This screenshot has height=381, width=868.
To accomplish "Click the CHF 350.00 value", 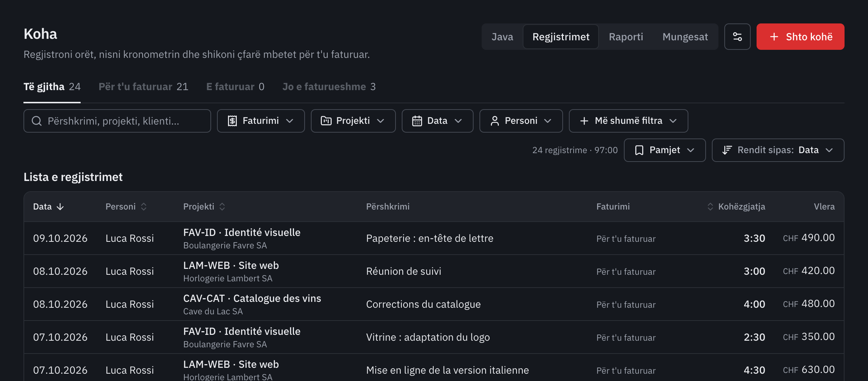I will 809,337.
